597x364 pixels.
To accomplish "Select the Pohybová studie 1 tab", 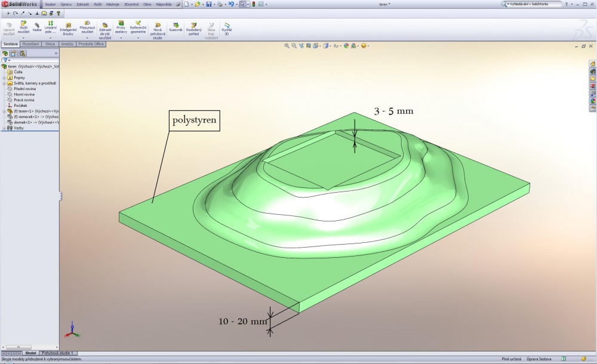I will (x=58, y=353).
